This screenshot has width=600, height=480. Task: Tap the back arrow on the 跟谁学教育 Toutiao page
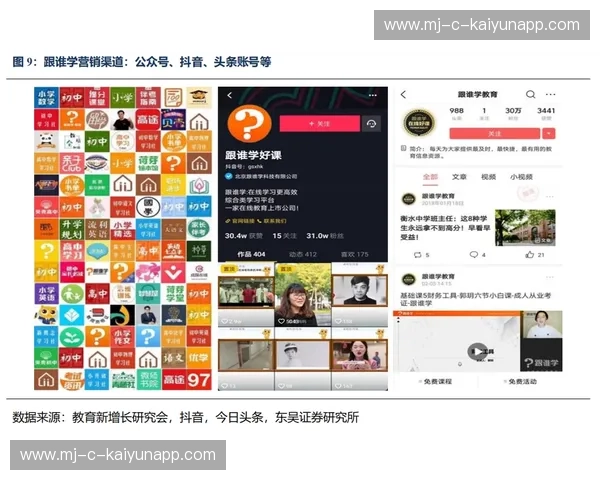[x=403, y=95]
